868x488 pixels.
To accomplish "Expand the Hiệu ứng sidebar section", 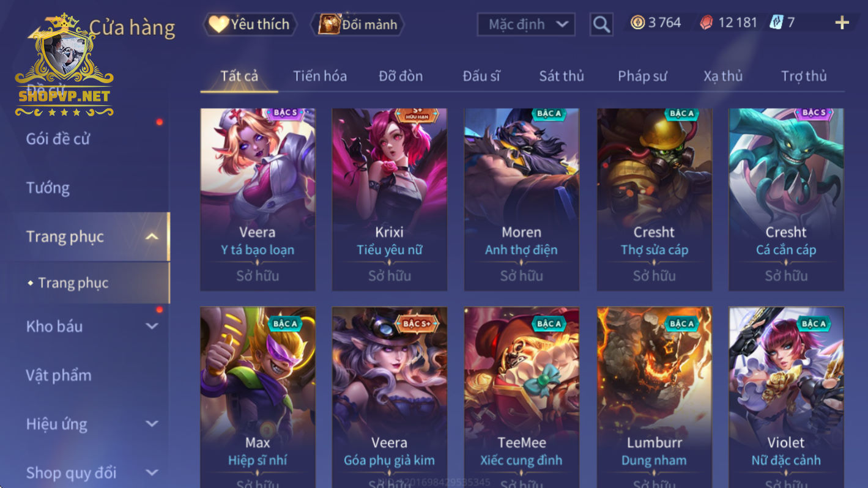I will coord(152,424).
